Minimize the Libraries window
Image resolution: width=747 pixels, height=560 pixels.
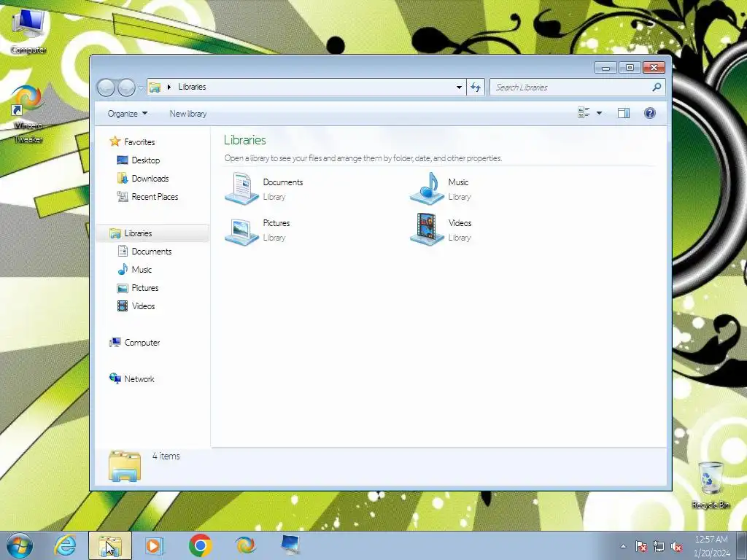coord(605,68)
